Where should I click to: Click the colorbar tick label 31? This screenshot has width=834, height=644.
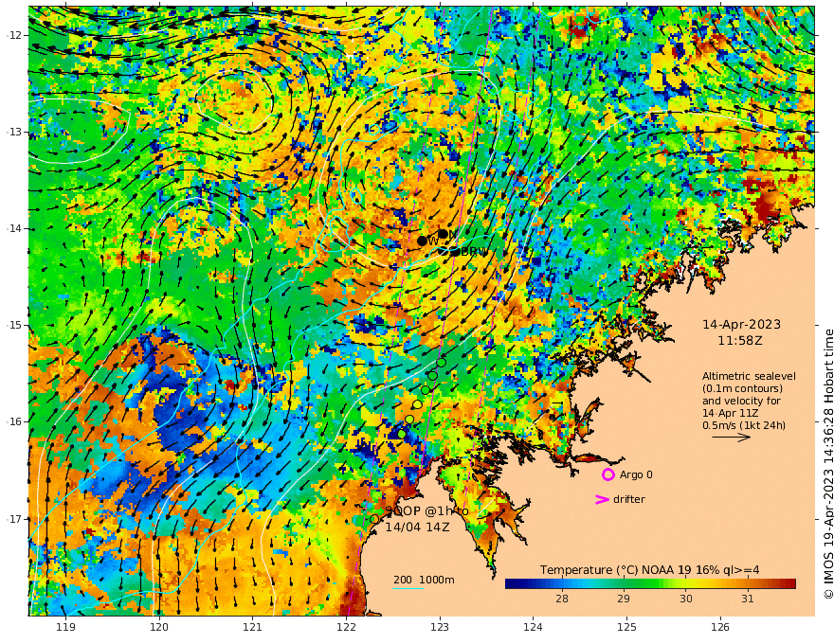pyautogui.click(x=748, y=599)
